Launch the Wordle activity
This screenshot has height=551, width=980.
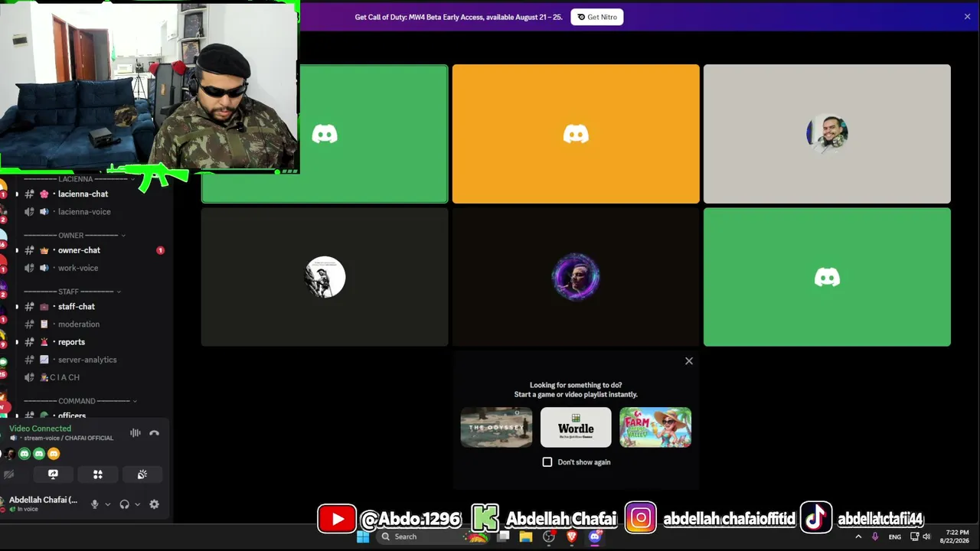click(576, 427)
